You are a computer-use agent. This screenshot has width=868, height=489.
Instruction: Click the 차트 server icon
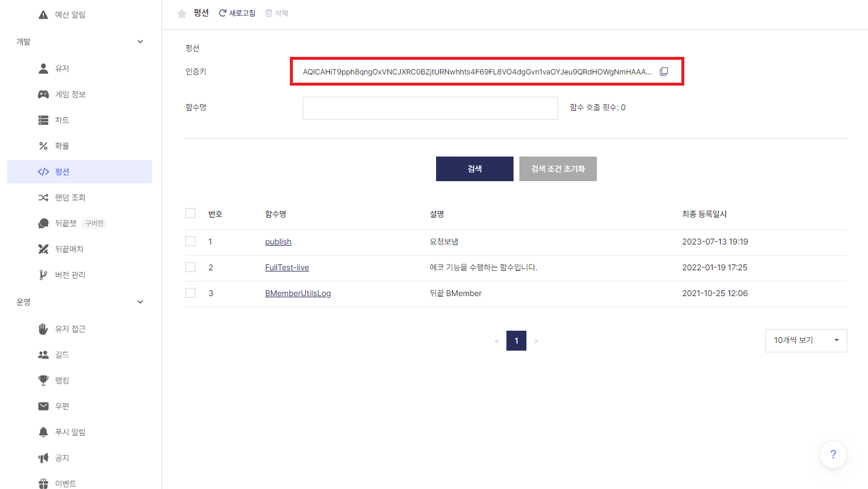point(43,120)
